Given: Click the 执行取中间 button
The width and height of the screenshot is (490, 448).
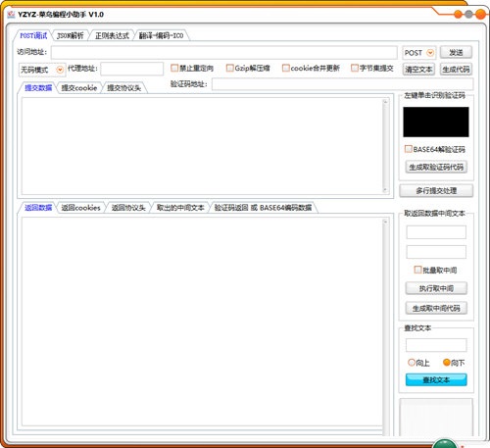Looking at the screenshot, I should (436, 288).
